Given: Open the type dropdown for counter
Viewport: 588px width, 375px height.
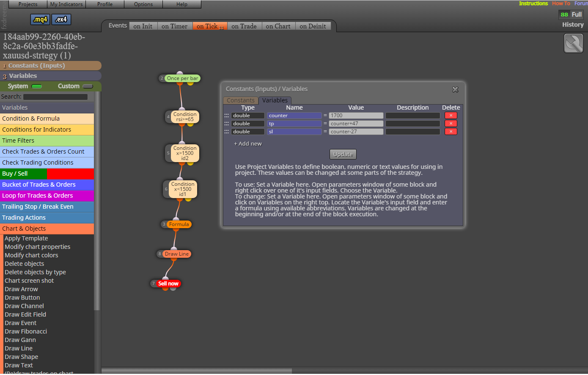Looking at the screenshot, I should coord(248,116).
